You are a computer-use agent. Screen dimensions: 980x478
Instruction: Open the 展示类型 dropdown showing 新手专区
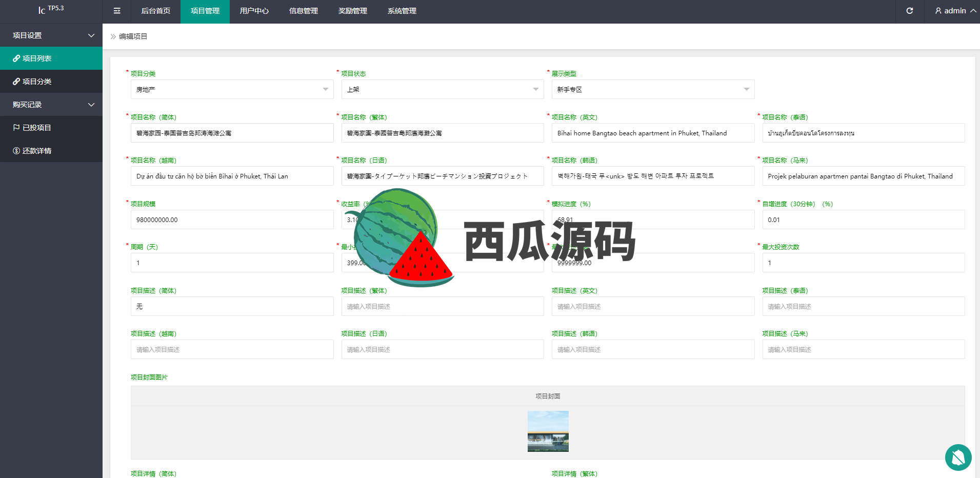click(x=653, y=89)
